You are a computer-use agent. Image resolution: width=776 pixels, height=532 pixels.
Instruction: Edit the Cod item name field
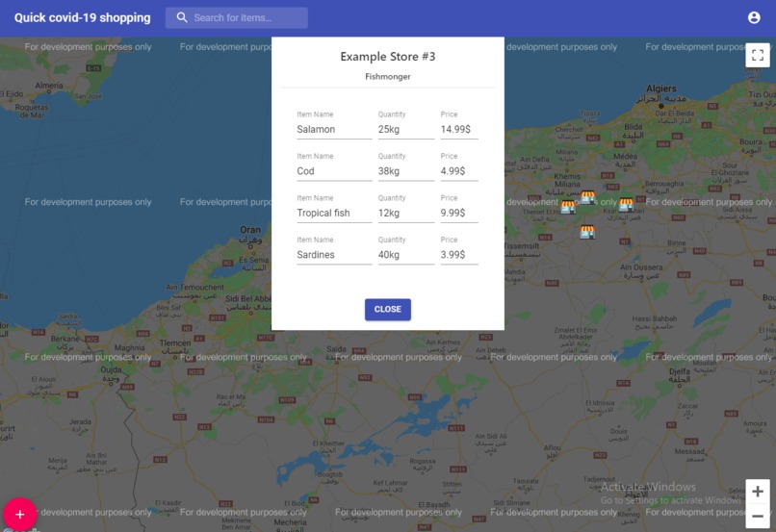pyautogui.click(x=334, y=171)
